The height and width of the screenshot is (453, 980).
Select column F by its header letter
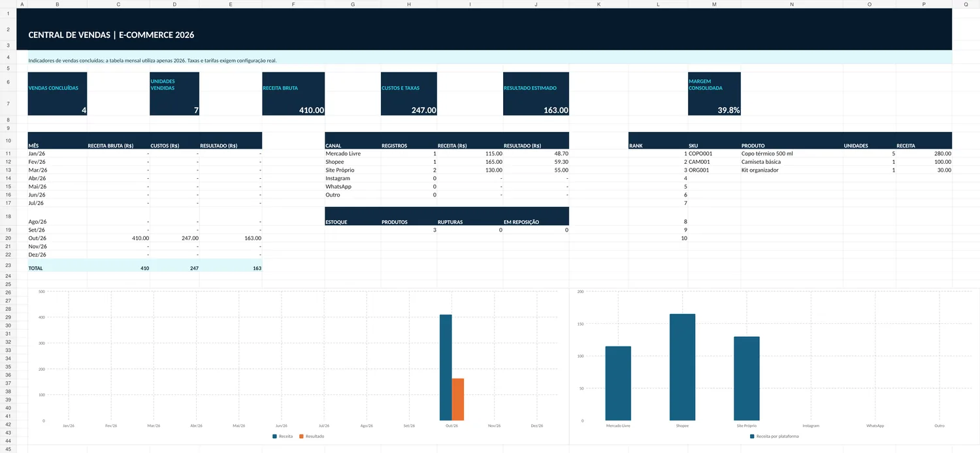tap(293, 4)
